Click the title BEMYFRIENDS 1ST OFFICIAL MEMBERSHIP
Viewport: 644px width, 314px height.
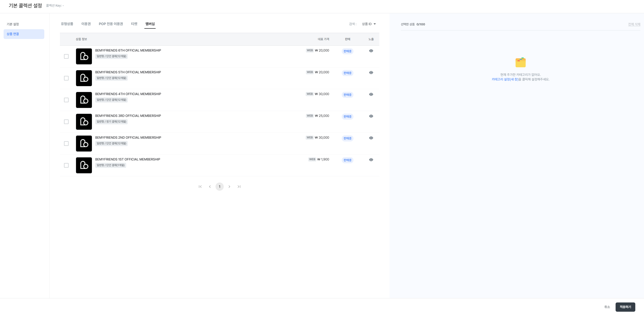pyautogui.click(x=127, y=159)
